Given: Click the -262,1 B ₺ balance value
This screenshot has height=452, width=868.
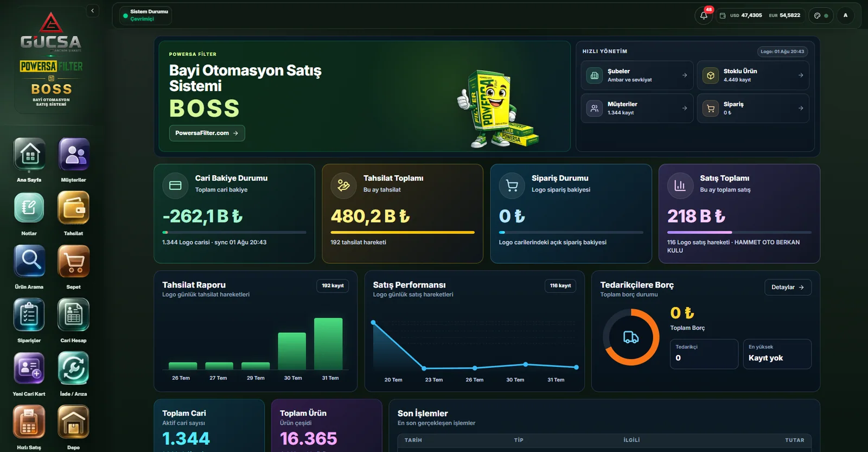Looking at the screenshot, I should pos(202,217).
